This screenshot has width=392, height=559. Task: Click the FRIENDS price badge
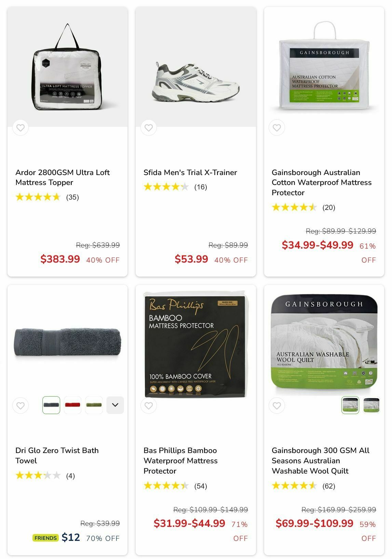pos(45,538)
